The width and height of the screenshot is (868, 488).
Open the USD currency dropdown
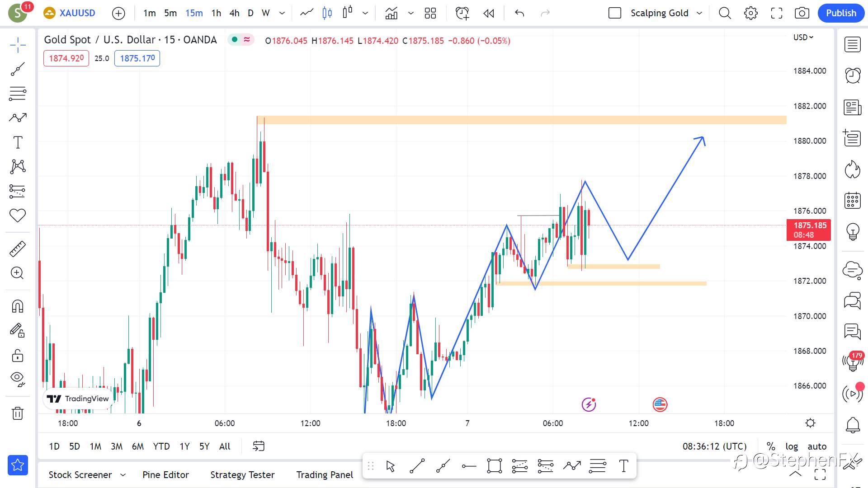(x=803, y=38)
